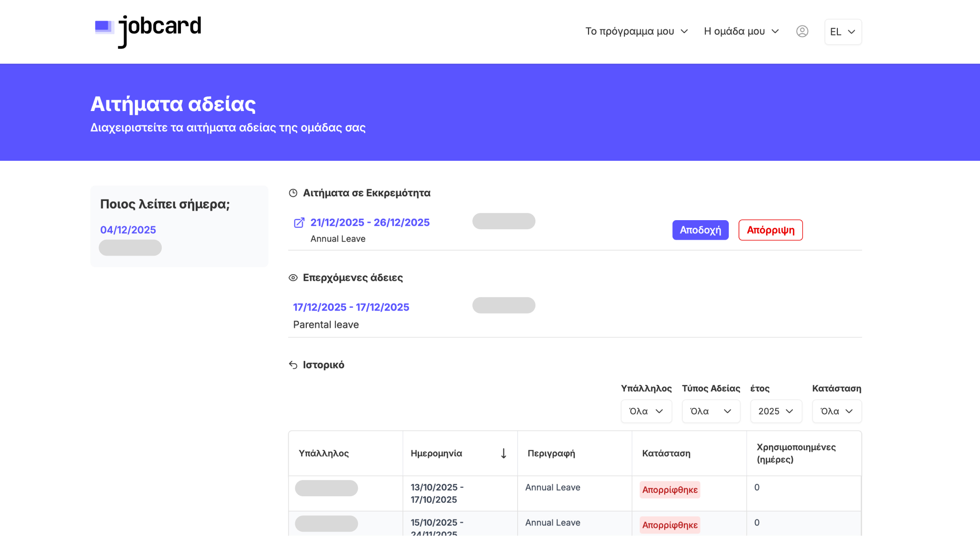Click the 04/12/2025 date link
The width and height of the screenshot is (980, 536).
coord(128,230)
